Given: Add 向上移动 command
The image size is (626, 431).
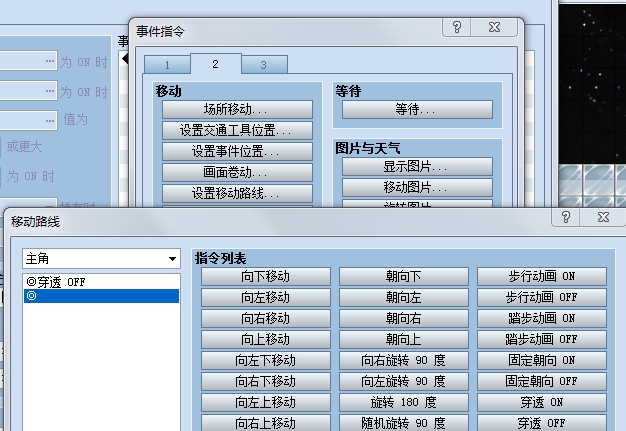Looking at the screenshot, I should tap(266, 340).
